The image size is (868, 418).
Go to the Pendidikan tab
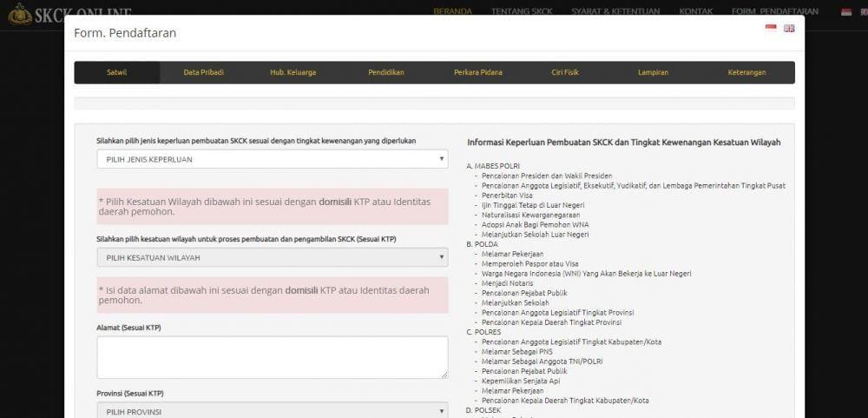385,72
